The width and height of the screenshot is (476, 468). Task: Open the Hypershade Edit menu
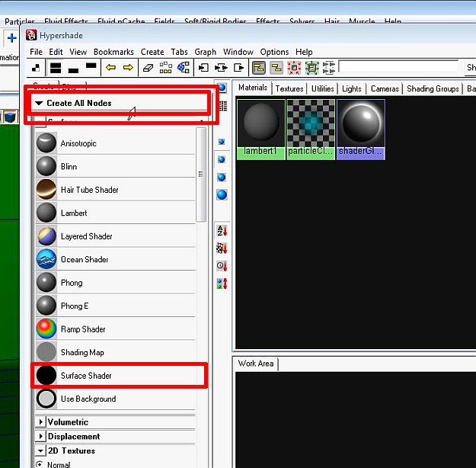(56, 52)
